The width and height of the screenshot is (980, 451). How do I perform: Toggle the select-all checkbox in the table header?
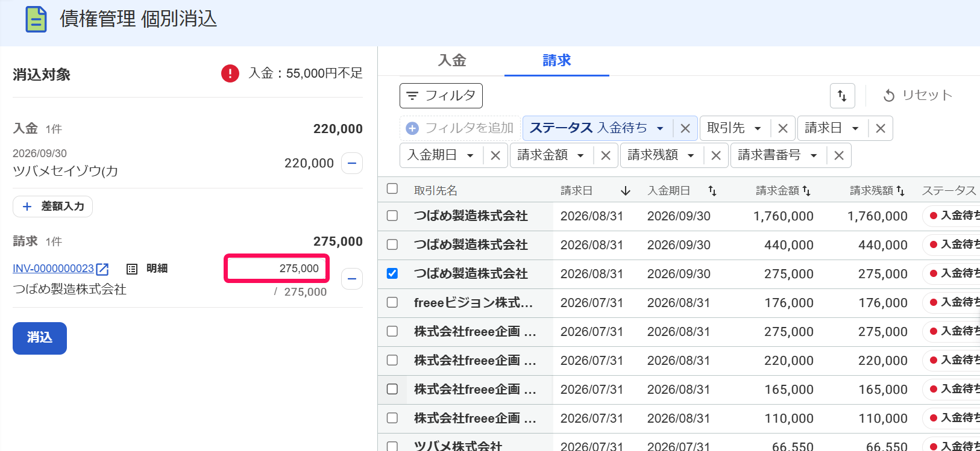point(392,189)
